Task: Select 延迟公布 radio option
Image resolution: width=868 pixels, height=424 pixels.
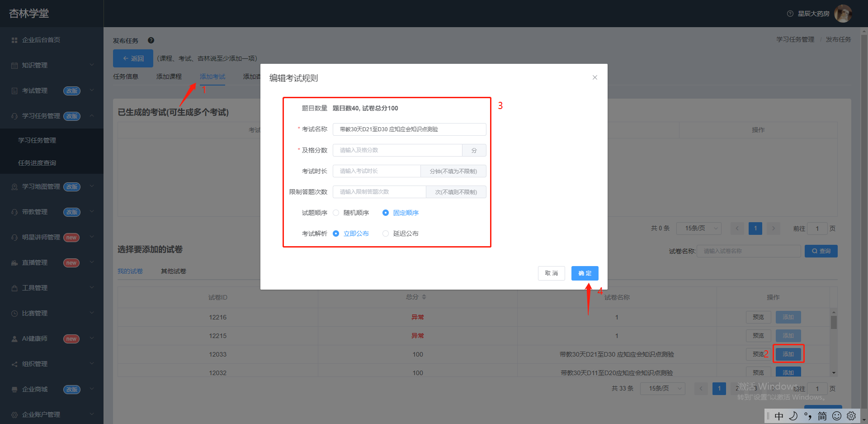Action: 401,233
